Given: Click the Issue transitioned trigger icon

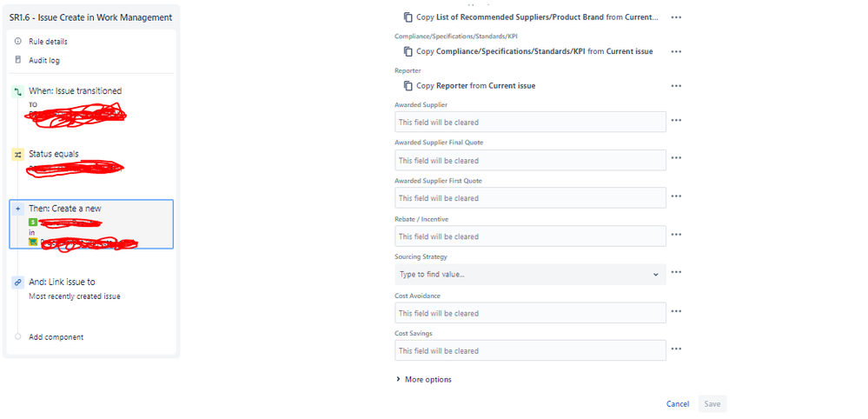Looking at the screenshot, I should click(17, 92).
